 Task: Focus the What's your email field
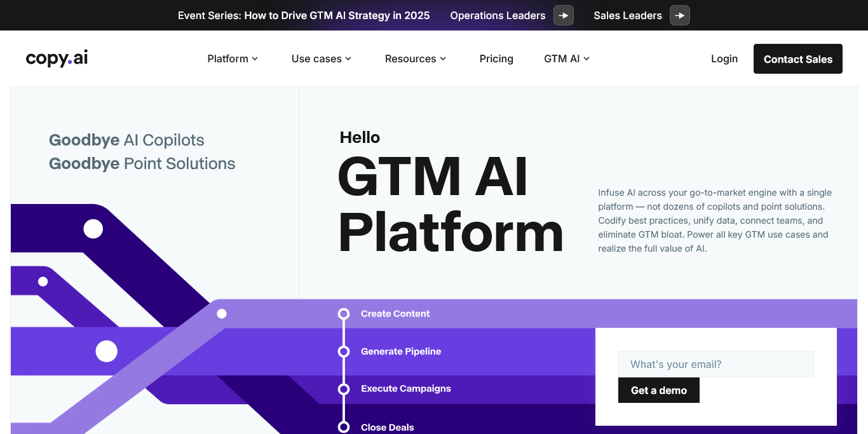(716, 364)
